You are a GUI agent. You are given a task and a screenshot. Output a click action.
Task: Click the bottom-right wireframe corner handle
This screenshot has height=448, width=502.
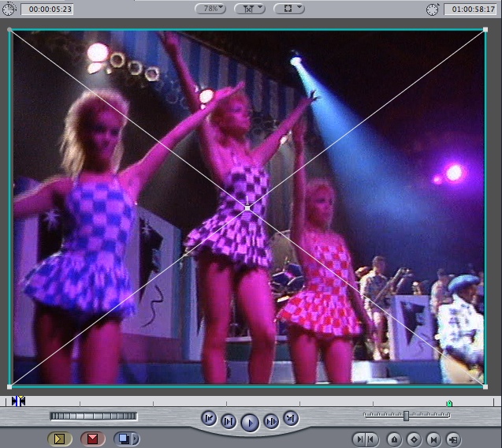pyautogui.click(x=485, y=386)
